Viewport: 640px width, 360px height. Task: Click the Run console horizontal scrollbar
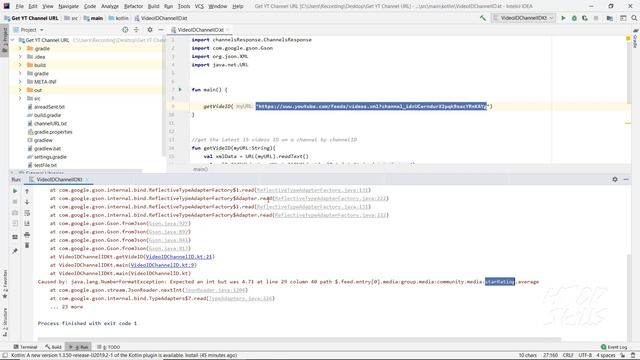[300, 339]
